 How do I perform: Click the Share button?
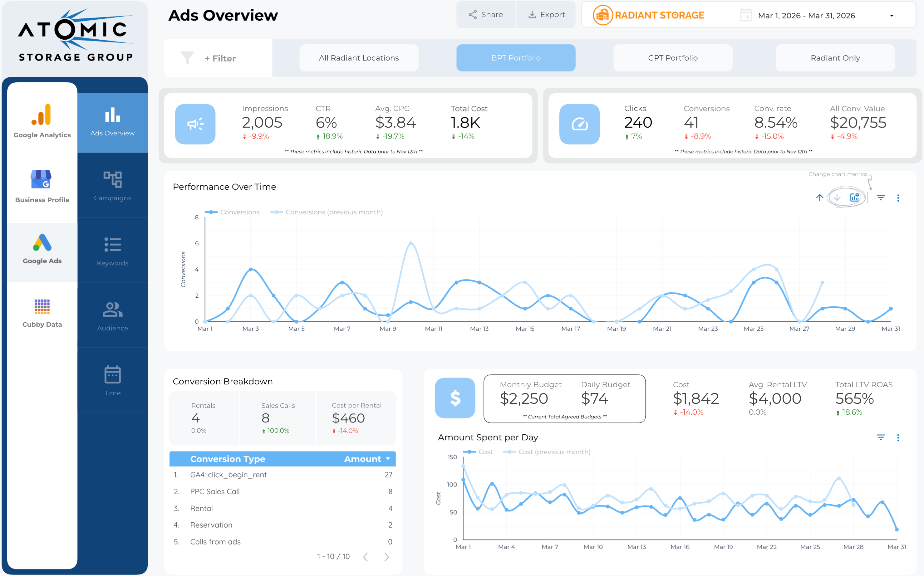click(486, 15)
